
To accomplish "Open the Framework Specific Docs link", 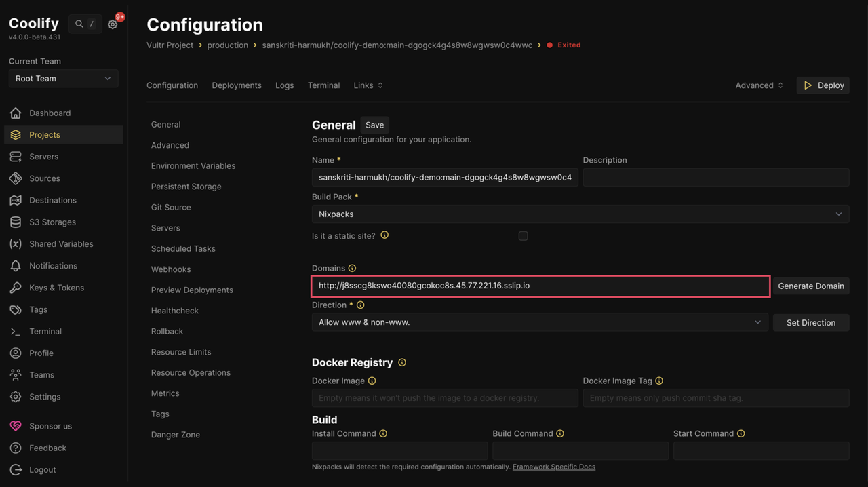I will 553,467.
